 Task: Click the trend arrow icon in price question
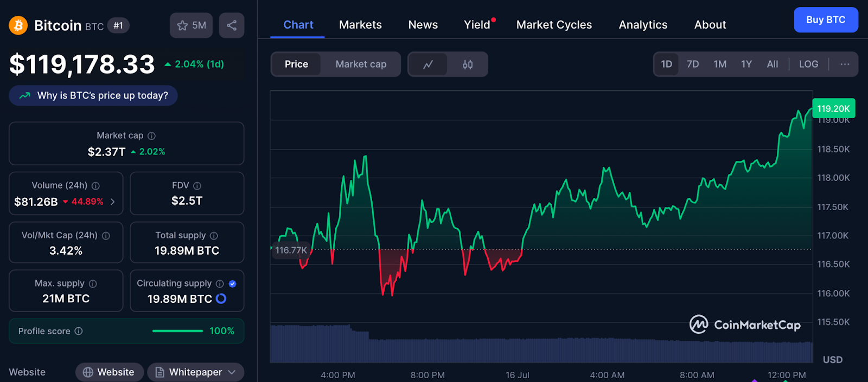(24, 95)
